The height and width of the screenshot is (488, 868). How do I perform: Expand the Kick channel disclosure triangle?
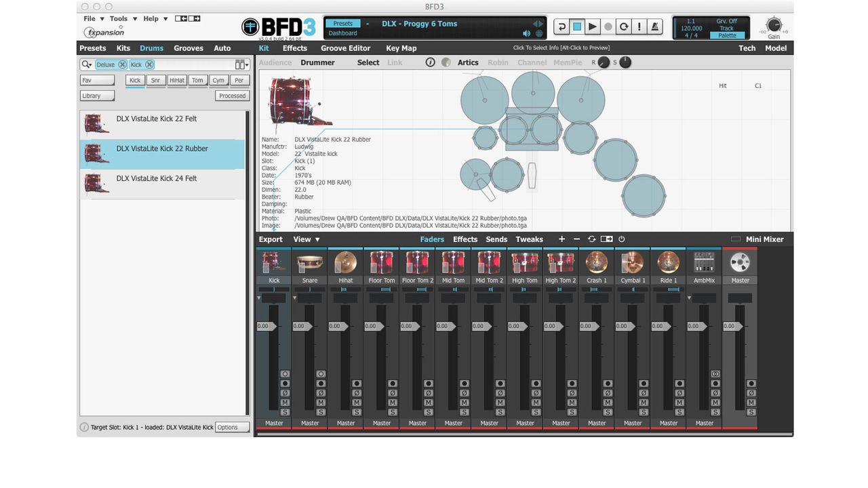click(x=258, y=298)
